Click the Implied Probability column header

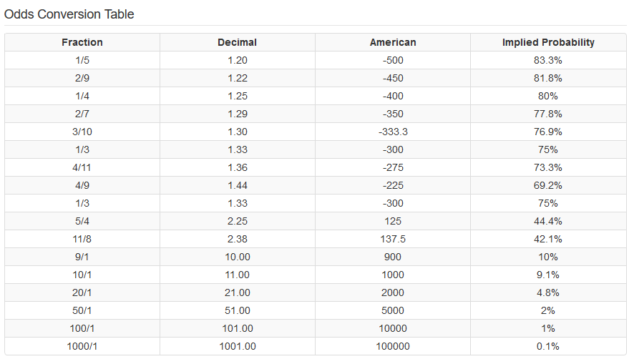tap(548, 42)
